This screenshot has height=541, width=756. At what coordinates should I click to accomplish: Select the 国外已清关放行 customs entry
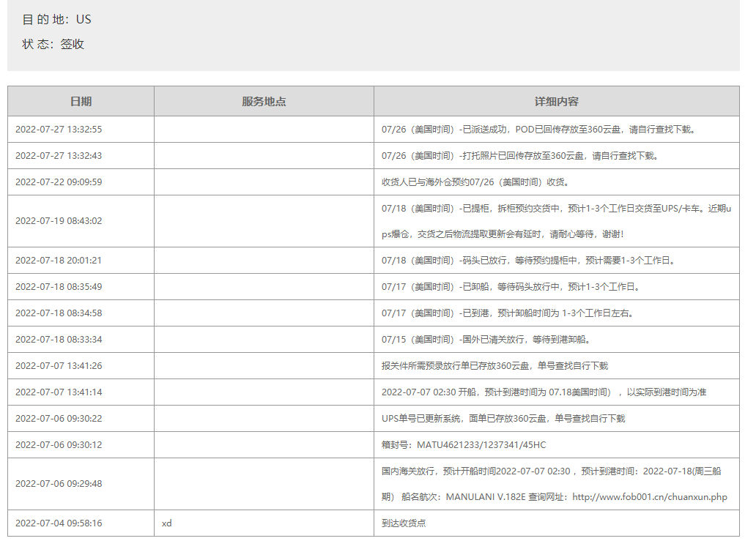486,340
